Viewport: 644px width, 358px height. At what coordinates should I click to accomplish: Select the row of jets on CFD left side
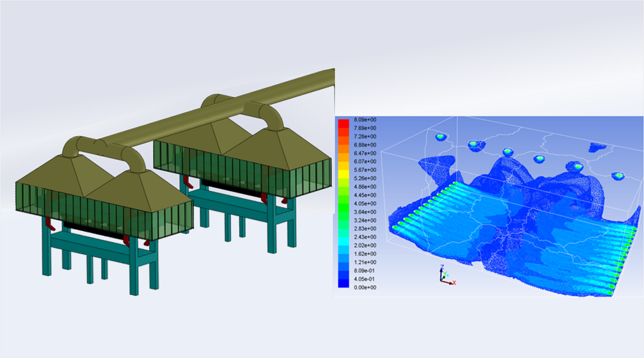426,206
